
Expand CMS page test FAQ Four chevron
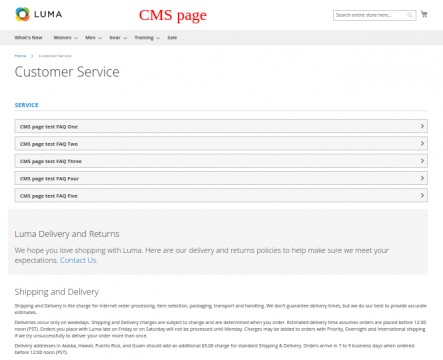coord(422,178)
